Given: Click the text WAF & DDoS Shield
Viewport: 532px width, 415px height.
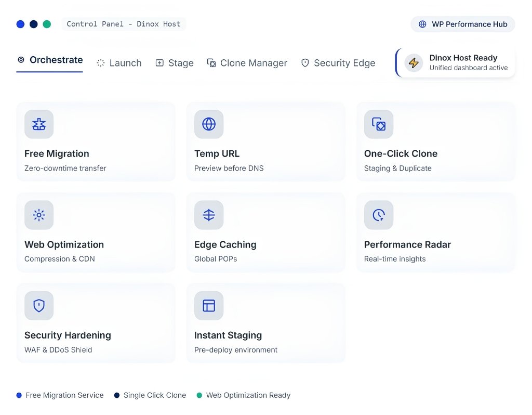Looking at the screenshot, I should point(58,350).
